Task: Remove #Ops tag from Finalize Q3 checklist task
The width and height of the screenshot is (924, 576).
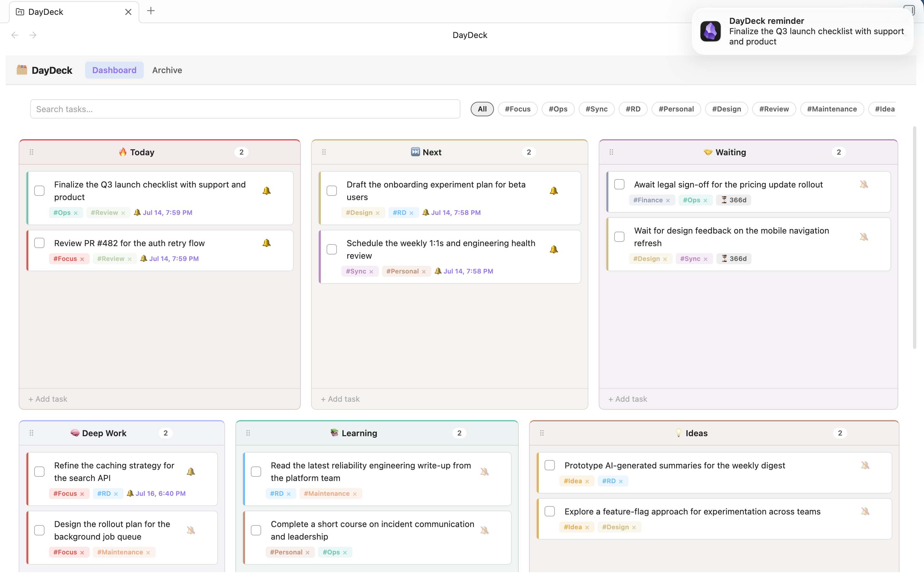Action: [x=76, y=213]
